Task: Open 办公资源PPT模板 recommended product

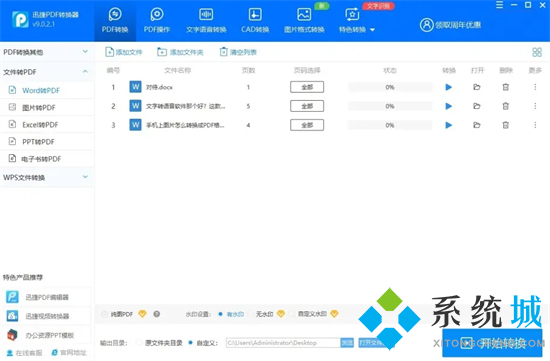Action: tap(46, 335)
